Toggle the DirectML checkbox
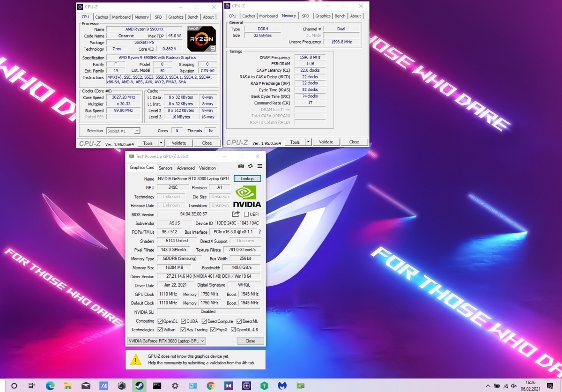Screen dimensions: 562x392 [239, 321]
